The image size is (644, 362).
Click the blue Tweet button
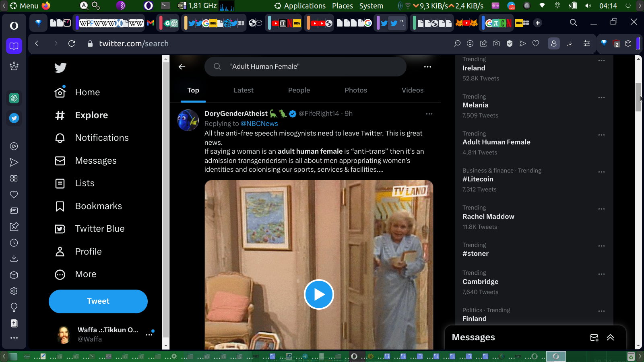click(x=98, y=301)
